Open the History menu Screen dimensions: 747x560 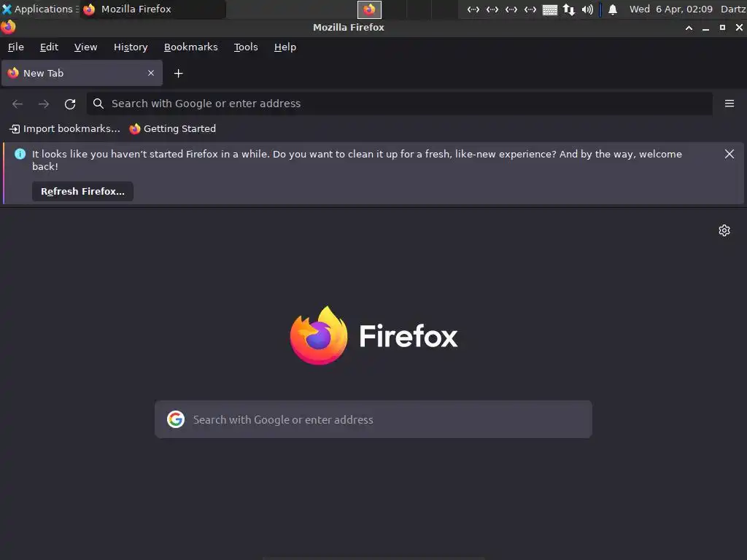click(131, 47)
